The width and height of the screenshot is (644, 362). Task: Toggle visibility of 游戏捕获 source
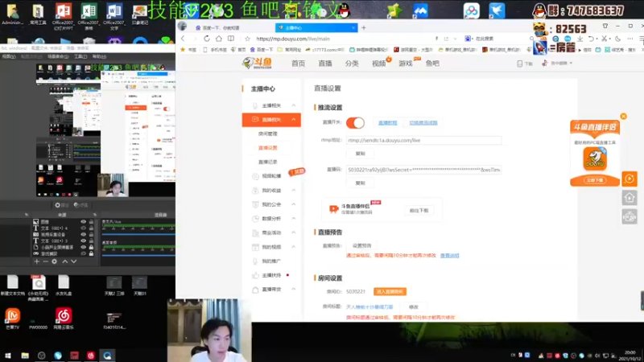click(x=84, y=253)
